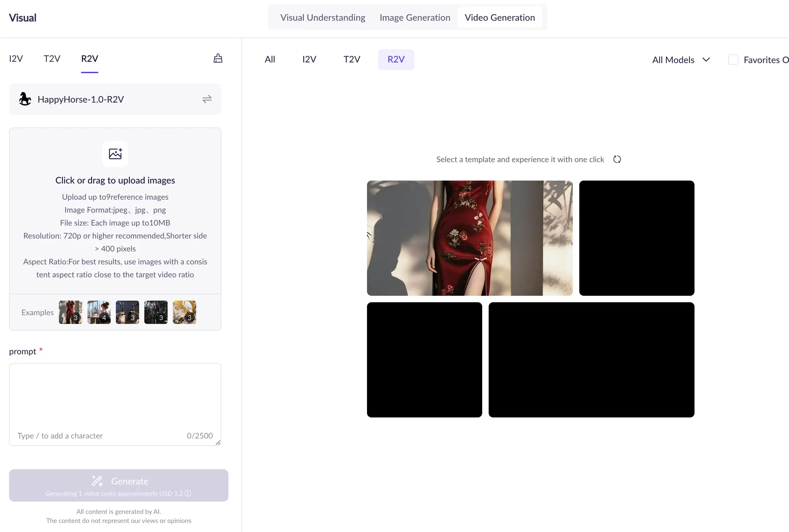This screenshot has height=532, width=789.
Task: Select the R2V tab in left panel
Action: click(x=90, y=59)
